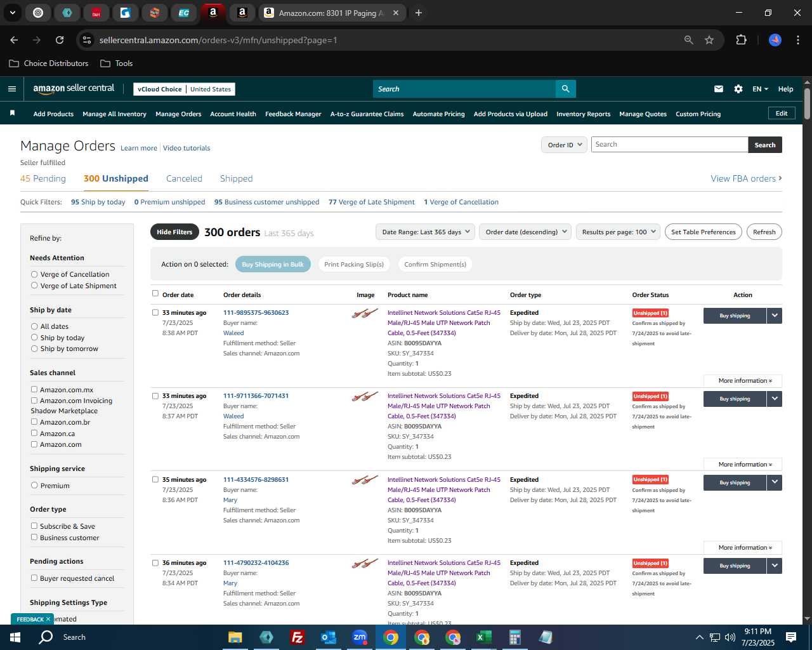The image size is (812, 650).
Task: Check the Business customer order type
Action: click(34, 537)
